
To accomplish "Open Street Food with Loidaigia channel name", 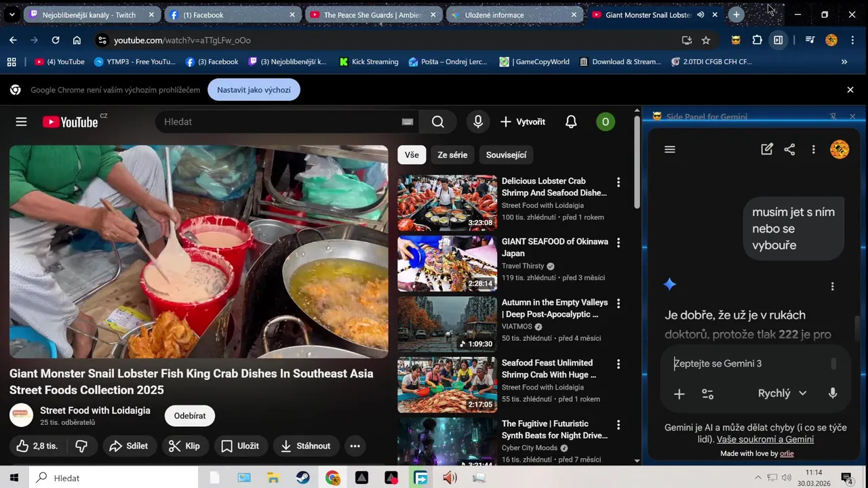I will 95,410.
